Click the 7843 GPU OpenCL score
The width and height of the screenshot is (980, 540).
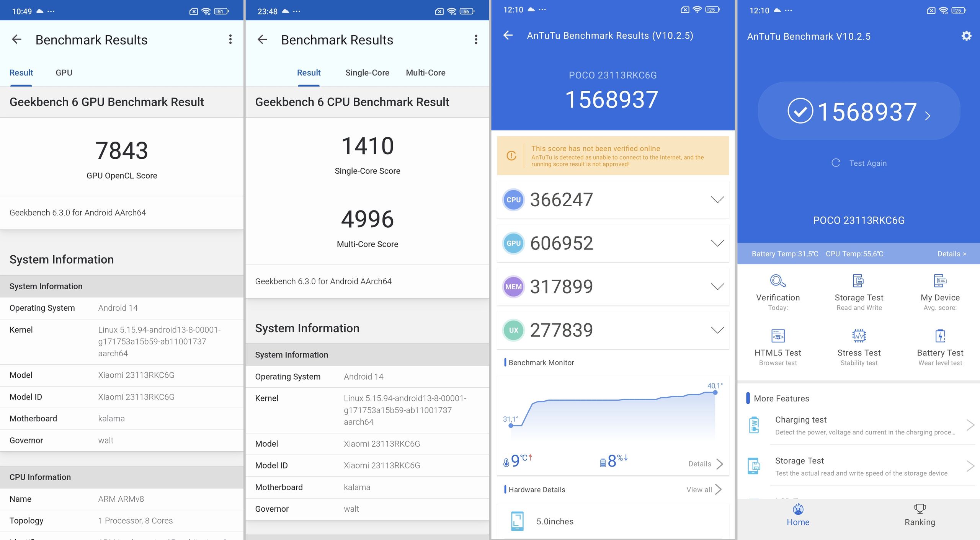point(122,150)
